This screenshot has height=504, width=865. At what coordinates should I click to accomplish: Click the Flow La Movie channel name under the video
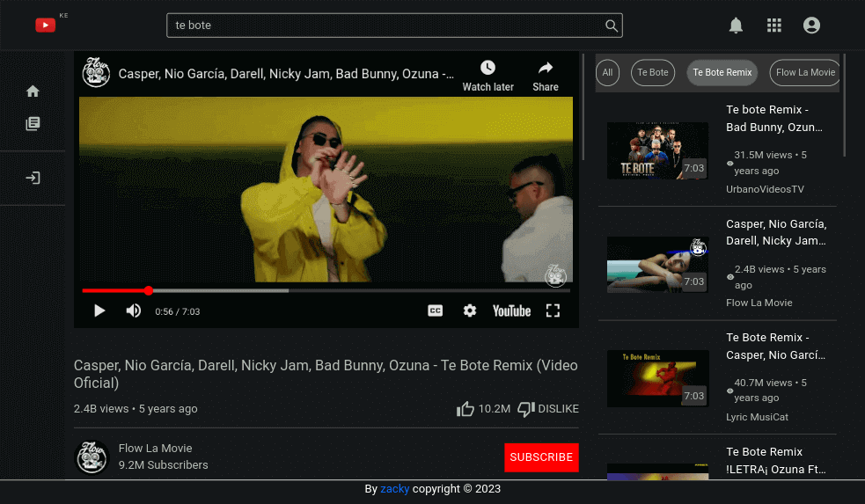[x=155, y=449]
